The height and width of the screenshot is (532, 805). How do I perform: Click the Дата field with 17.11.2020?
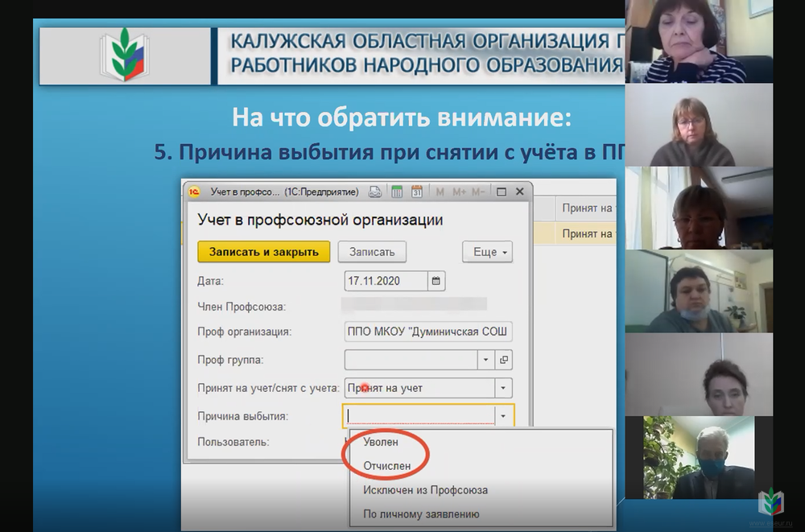pyautogui.click(x=386, y=281)
